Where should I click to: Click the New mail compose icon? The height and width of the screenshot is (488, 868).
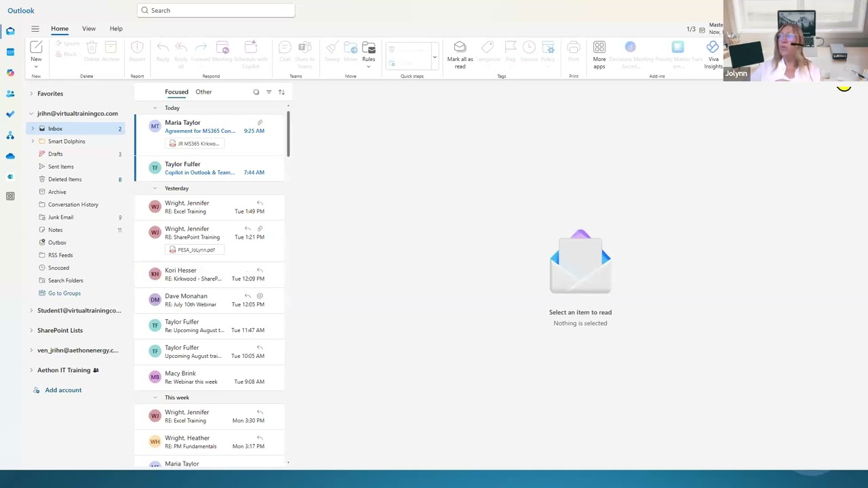pos(36,47)
